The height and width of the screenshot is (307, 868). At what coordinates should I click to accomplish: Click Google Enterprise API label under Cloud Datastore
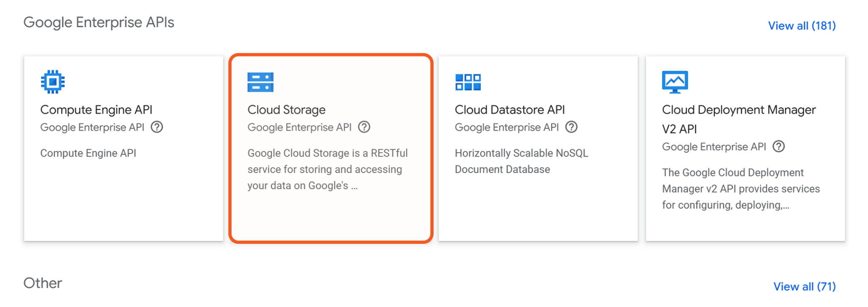pos(506,128)
